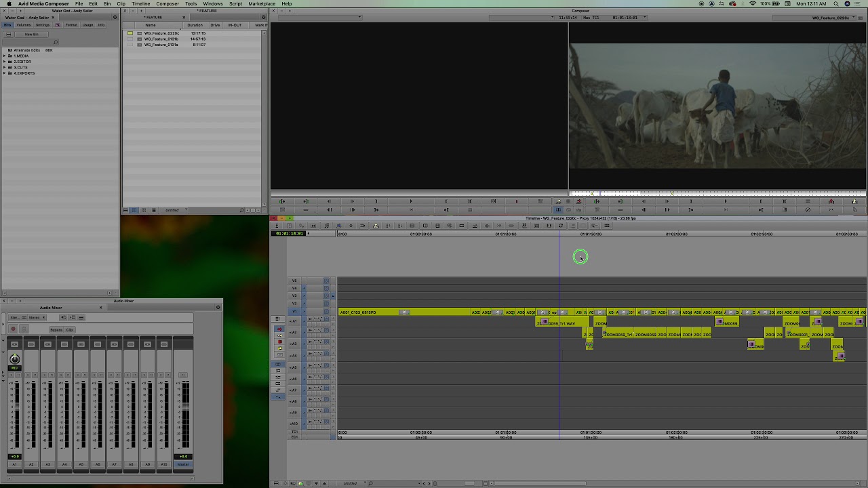This screenshot has height=488, width=868.
Task: Select sequence WG_Feature_0131b in bin
Action: (161, 39)
